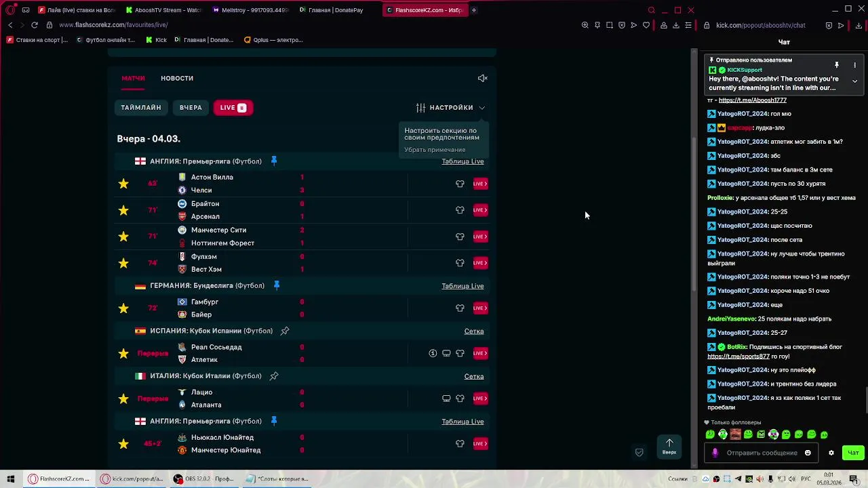Viewport: 868px width, 488px height.
Task: Click LIVE badge for Fulham vs West Ham
Action: point(480,263)
